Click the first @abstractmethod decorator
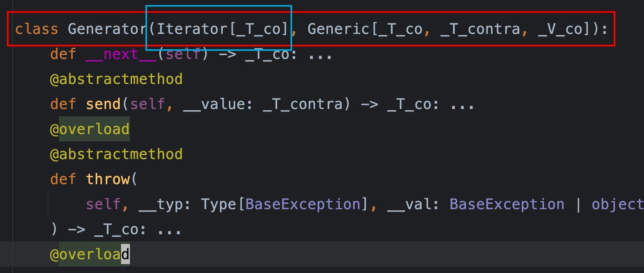This screenshot has width=644, height=273. point(116,79)
